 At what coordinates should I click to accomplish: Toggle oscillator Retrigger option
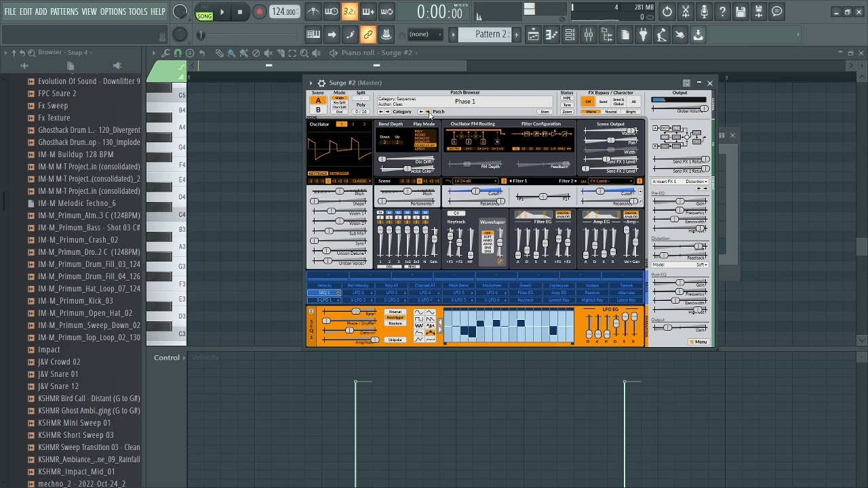coord(338,174)
